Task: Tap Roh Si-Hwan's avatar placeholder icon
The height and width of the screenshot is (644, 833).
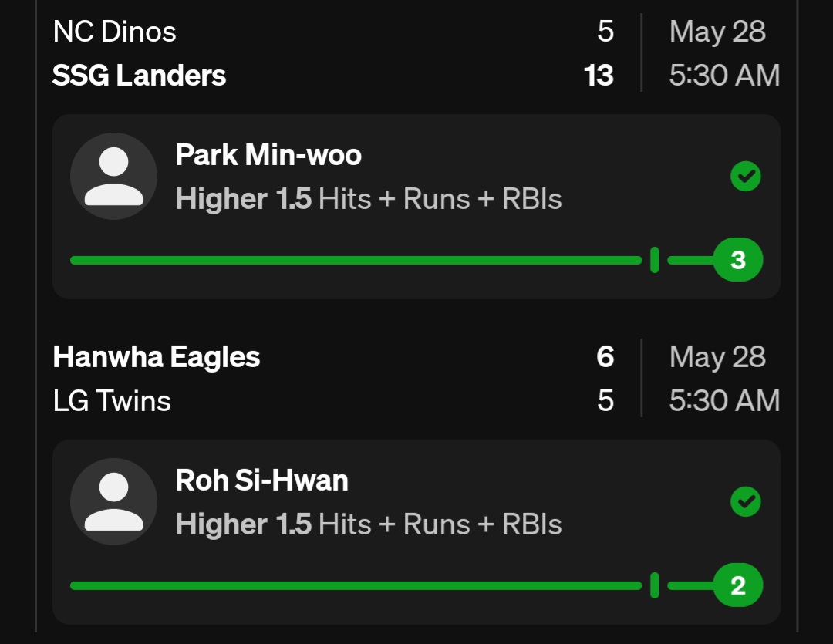Action: pyautogui.click(x=113, y=502)
